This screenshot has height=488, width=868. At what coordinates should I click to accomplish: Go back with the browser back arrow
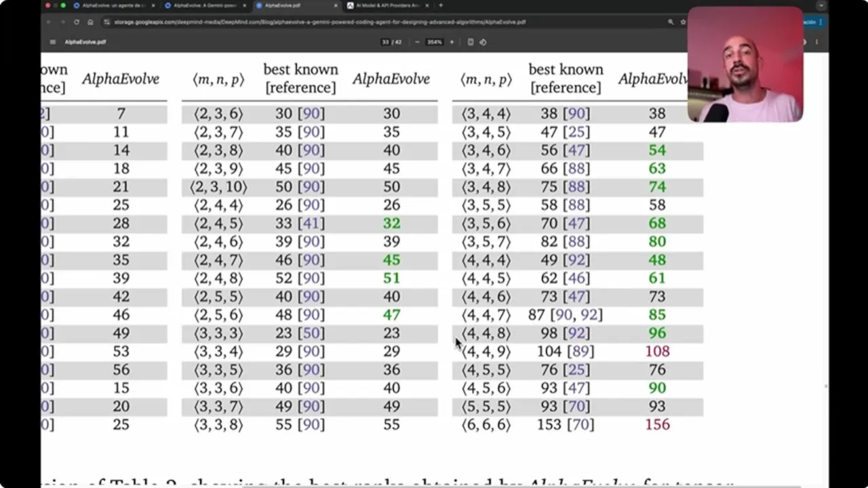[x=48, y=22]
